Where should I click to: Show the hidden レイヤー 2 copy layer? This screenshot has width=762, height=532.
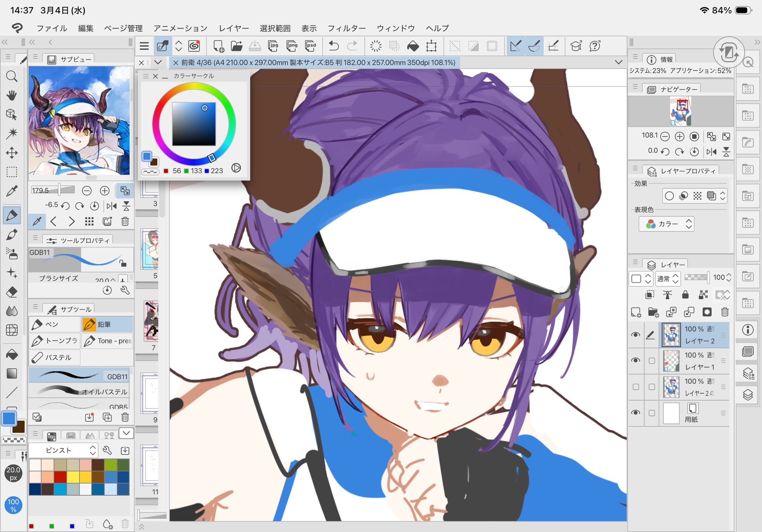pos(636,387)
